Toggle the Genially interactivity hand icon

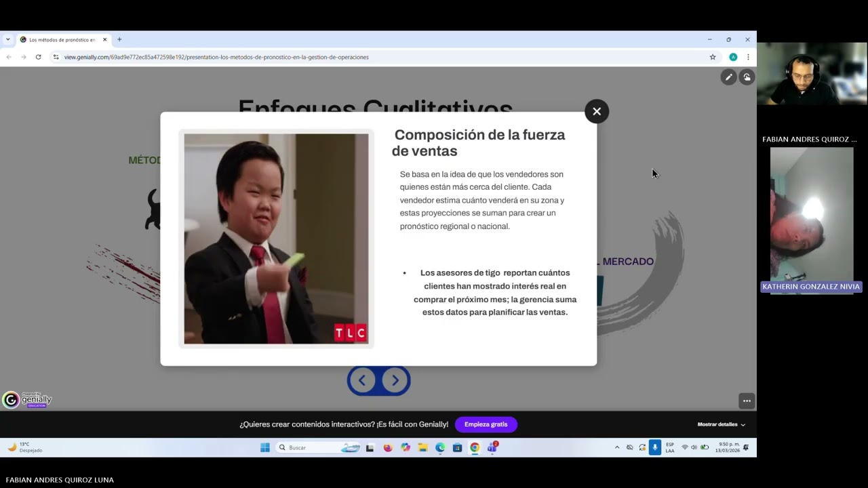point(747,77)
